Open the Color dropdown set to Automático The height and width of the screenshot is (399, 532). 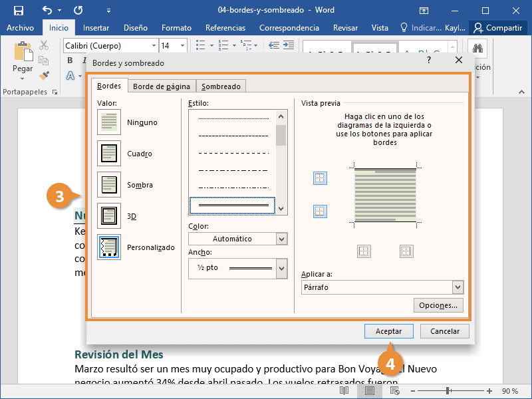click(237, 239)
